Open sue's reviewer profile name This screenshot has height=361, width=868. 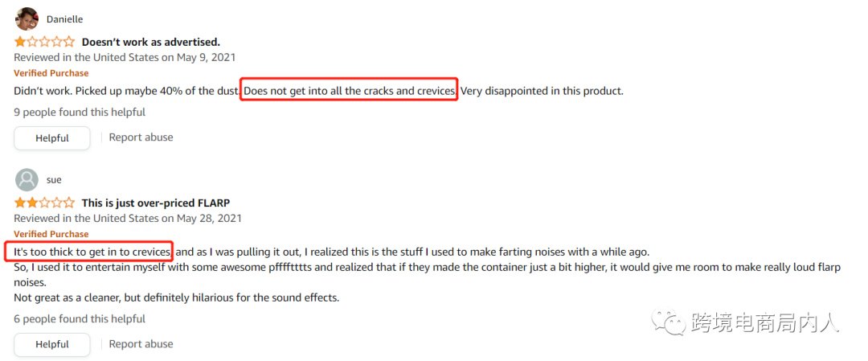(54, 180)
